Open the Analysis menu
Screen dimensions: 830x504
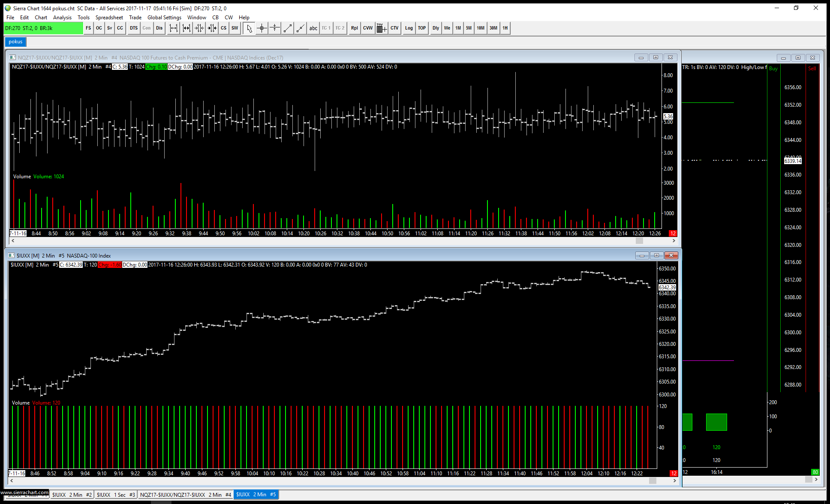[x=62, y=18]
